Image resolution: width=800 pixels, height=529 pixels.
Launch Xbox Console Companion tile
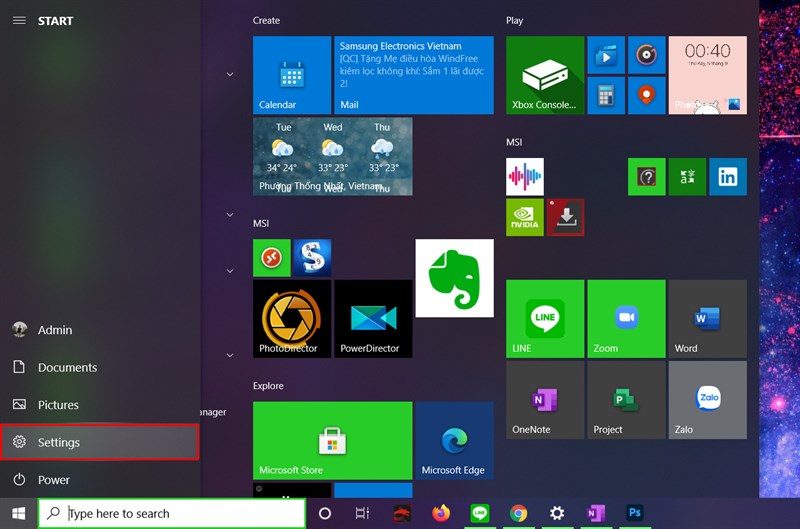(545, 75)
